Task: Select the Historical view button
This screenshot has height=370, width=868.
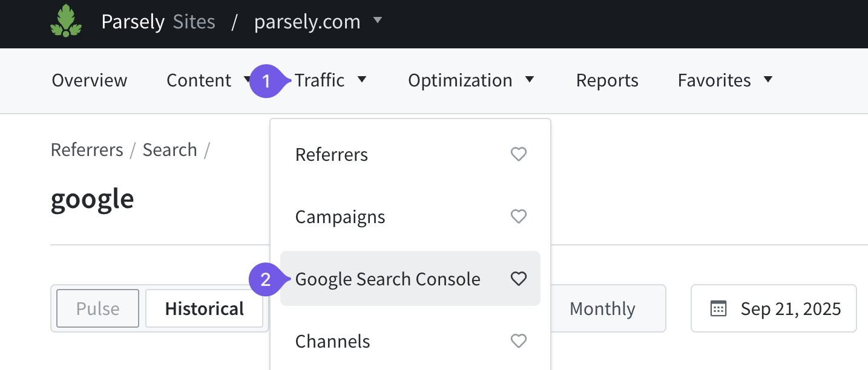Action: click(x=205, y=309)
